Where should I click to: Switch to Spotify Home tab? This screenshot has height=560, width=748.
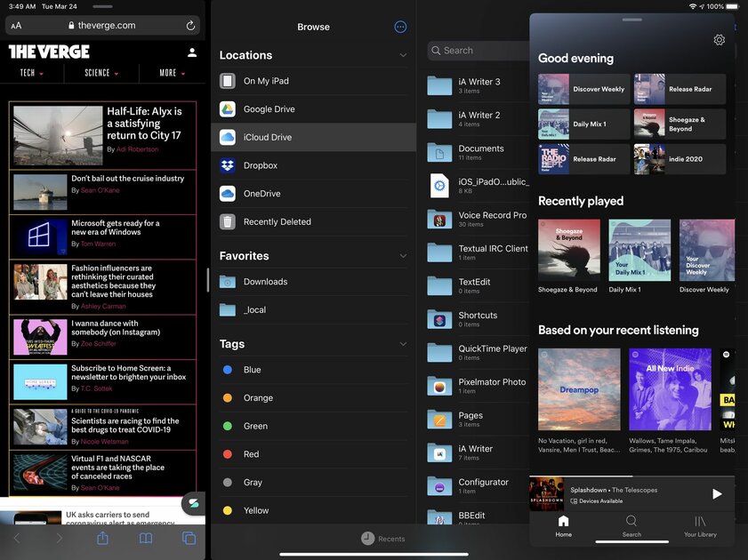pos(563,526)
